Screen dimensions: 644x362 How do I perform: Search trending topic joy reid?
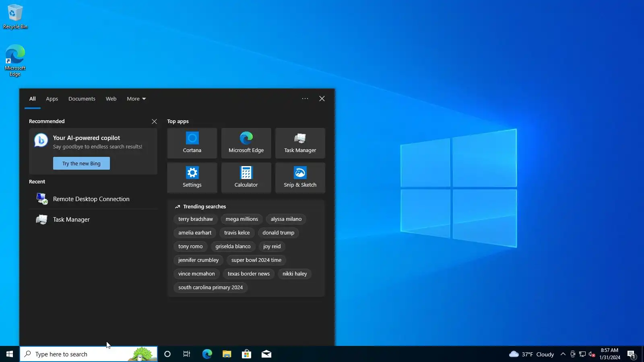tap(272, 247)
